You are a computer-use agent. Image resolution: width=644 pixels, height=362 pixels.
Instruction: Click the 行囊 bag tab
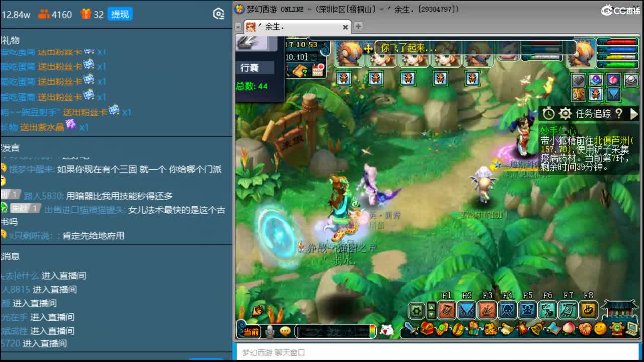coord(255,68)
